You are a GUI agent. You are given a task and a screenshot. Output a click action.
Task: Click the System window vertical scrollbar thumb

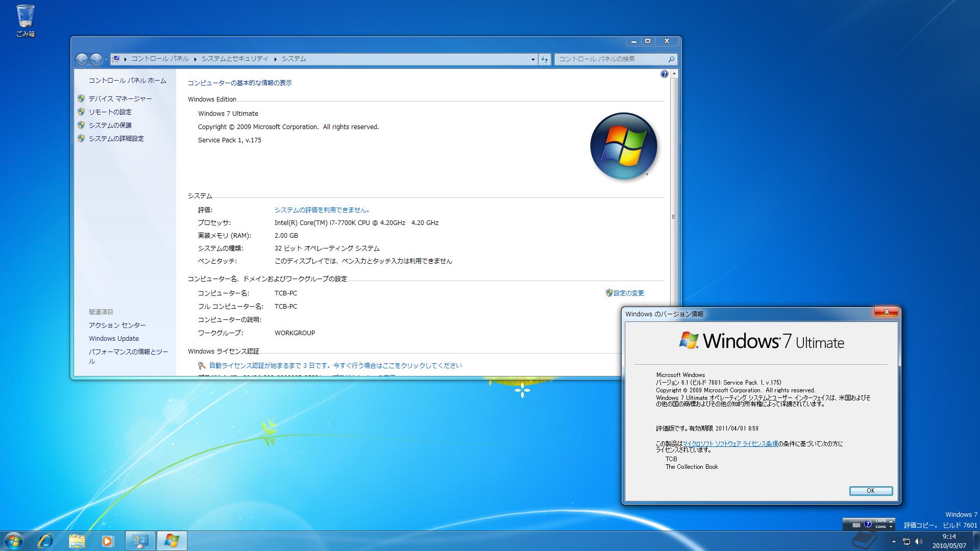674,217
